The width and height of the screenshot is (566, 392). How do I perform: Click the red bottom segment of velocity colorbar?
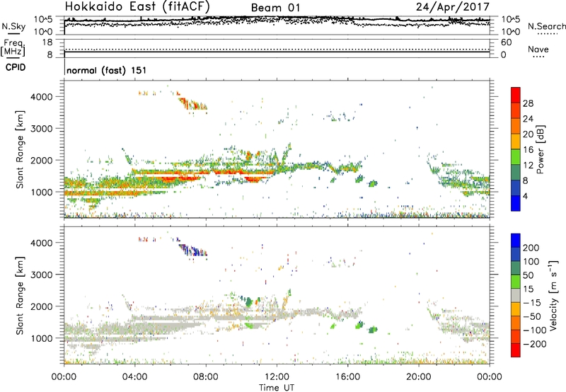click(x=516, y=350)
